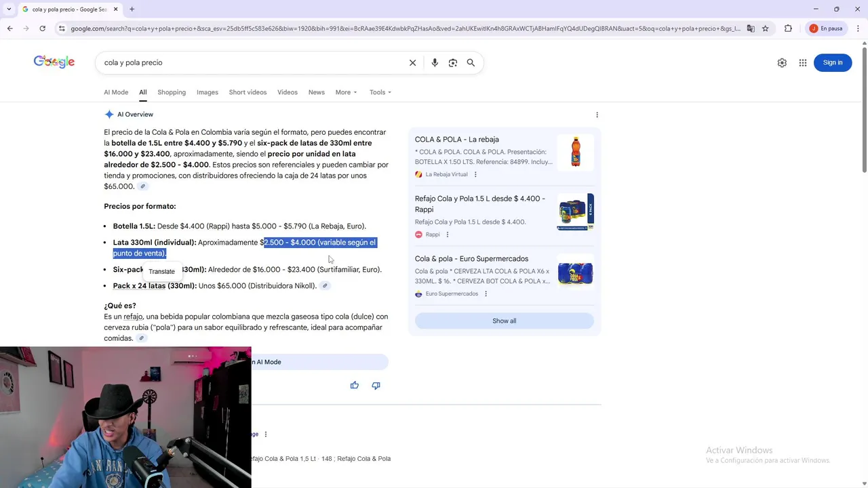
Task: Open 'Refajo Cola y Pola 1.5 L' Rappi link
Action: (480, 204)
